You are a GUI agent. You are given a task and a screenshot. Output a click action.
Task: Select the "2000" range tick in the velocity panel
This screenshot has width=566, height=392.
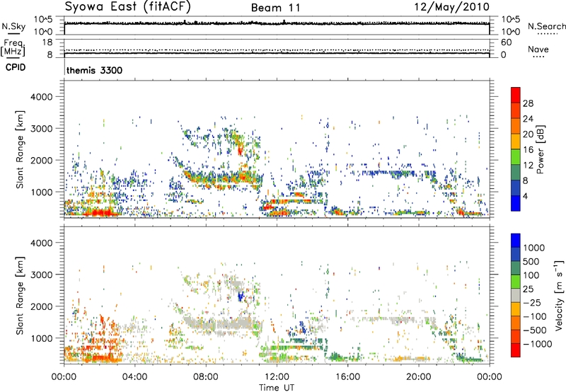coord(41,306)
